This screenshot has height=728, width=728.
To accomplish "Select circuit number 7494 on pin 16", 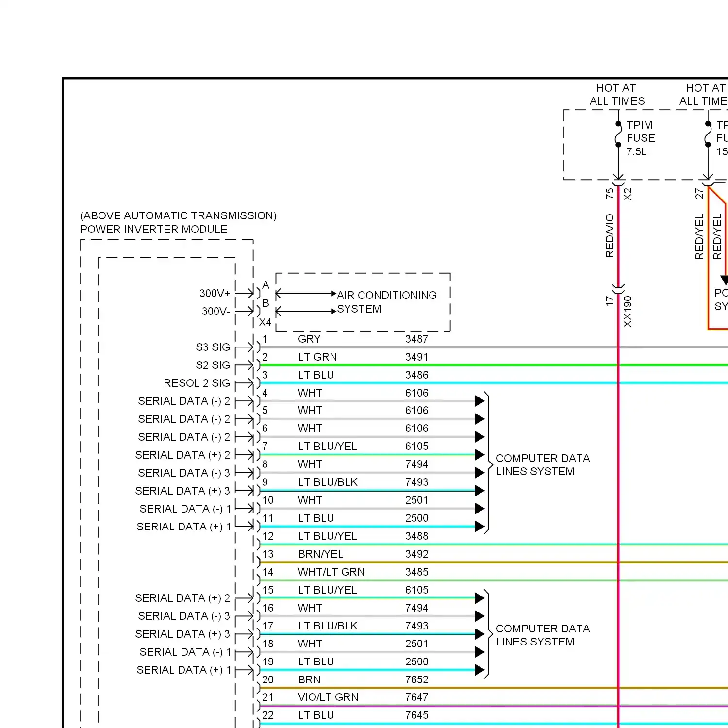I will point(417,608).
